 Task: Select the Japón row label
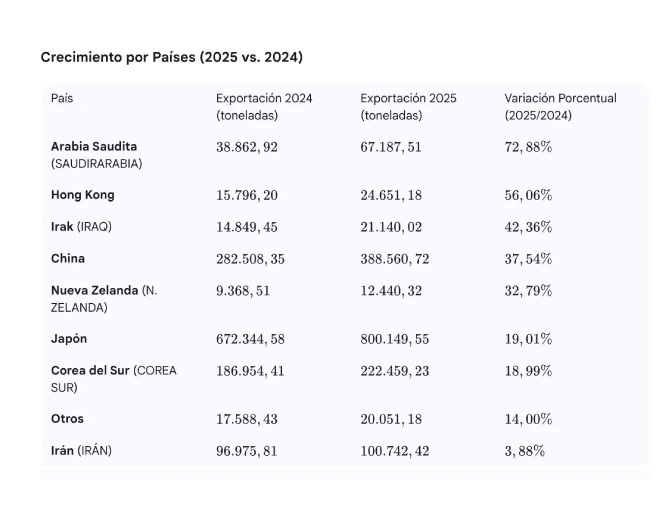69,339
